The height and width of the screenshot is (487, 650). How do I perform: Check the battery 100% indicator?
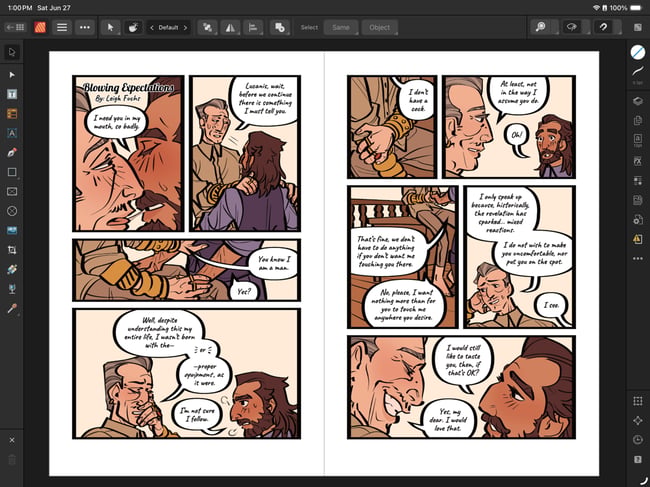coord(626,7)
